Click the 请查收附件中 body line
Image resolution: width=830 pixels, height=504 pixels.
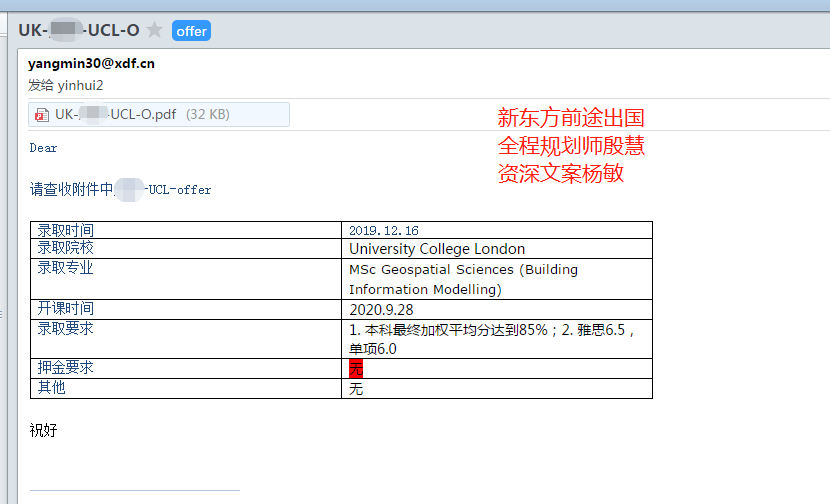click(x=120, y=190)
